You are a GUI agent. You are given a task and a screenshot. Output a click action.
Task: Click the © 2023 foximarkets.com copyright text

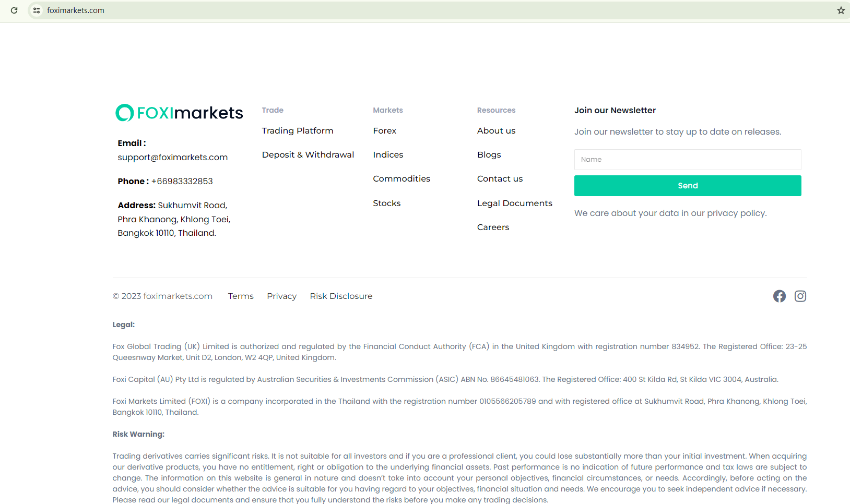(x=162, y=296)
